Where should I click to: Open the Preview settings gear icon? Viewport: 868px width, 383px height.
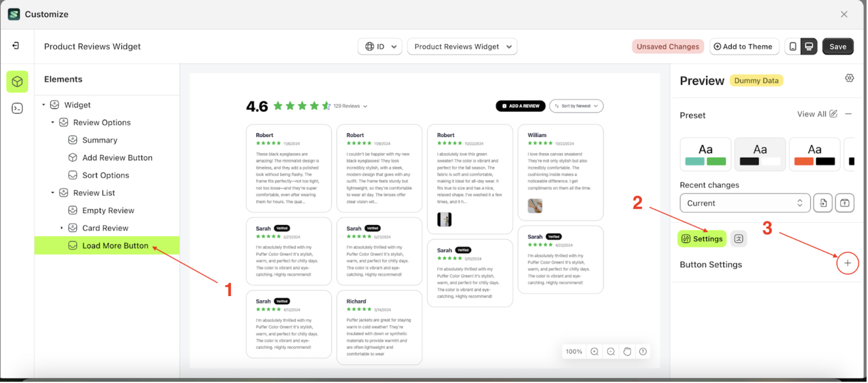[849, 78]
